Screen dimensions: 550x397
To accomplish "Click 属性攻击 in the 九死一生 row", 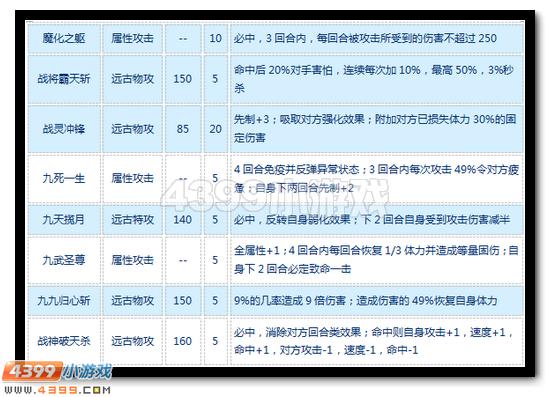I will click(x=133, y=178).
